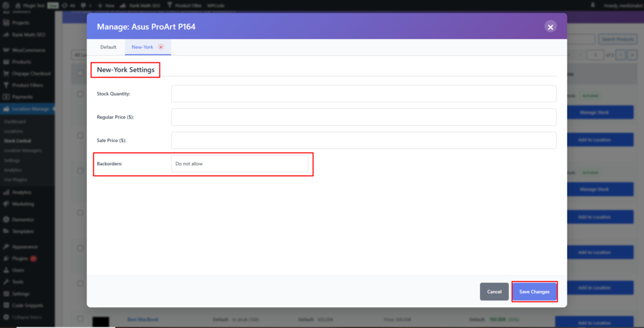Open the Backorders dropdown showing Do not allow

240,164
